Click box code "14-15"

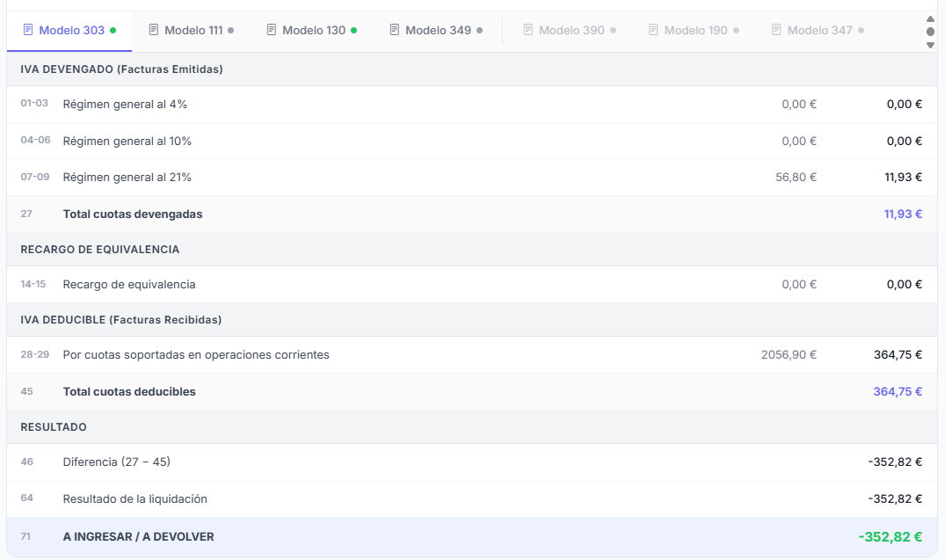tap(33, 284)
